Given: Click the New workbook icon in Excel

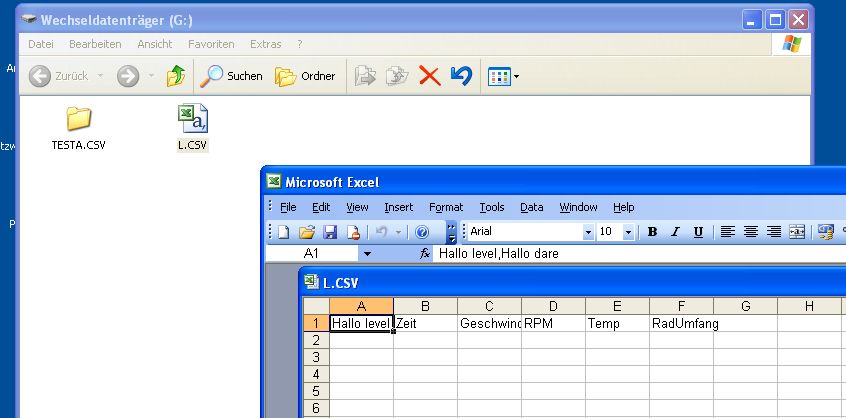Looking at the screenshot, I should (283, 232).
